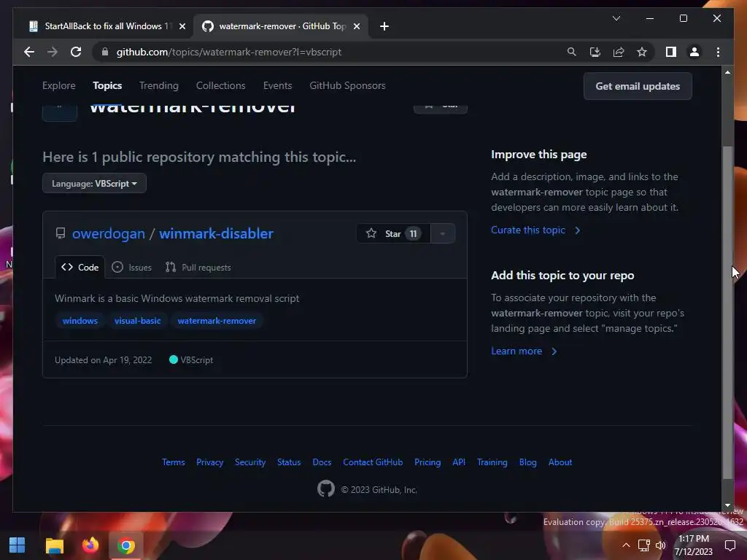Click the browser forward arrow
The height and width of the screenshot is (560, 747).
click(53, 52)
